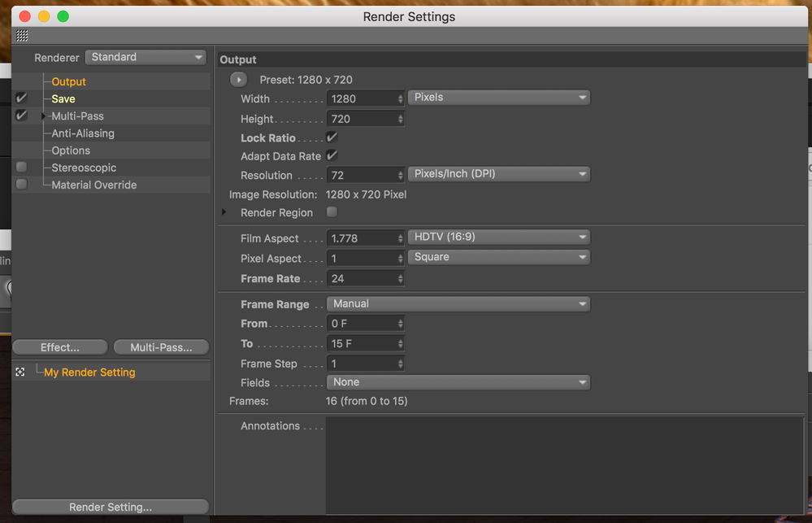
Task: Click the Width stepper arrows
Action: click(x=400, y=98)
